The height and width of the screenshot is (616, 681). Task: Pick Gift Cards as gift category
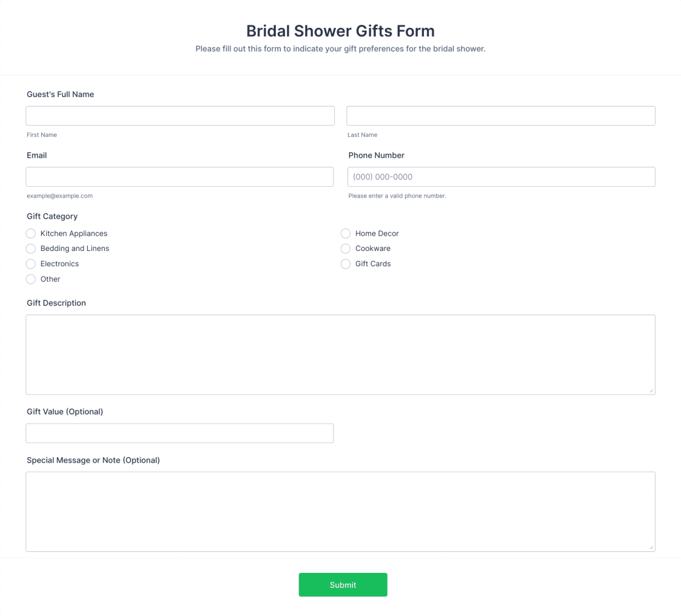point(346,263)
